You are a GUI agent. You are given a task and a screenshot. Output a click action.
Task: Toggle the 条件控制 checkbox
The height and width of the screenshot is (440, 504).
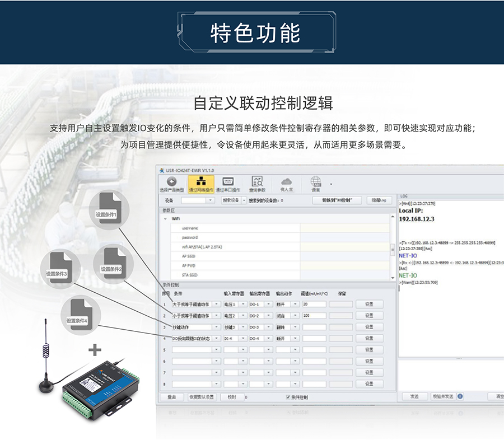(x=288, y=397)
